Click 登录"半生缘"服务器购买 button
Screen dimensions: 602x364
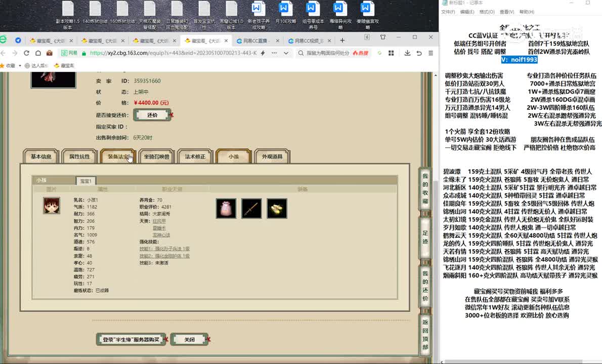pyautogui.click(x=131, y=339)
